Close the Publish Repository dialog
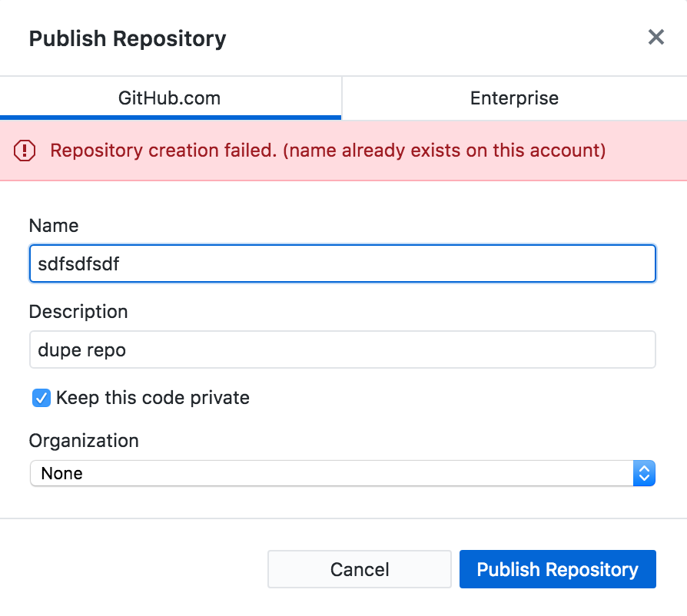This screenshot has height=616, width=687. [656, 37]
